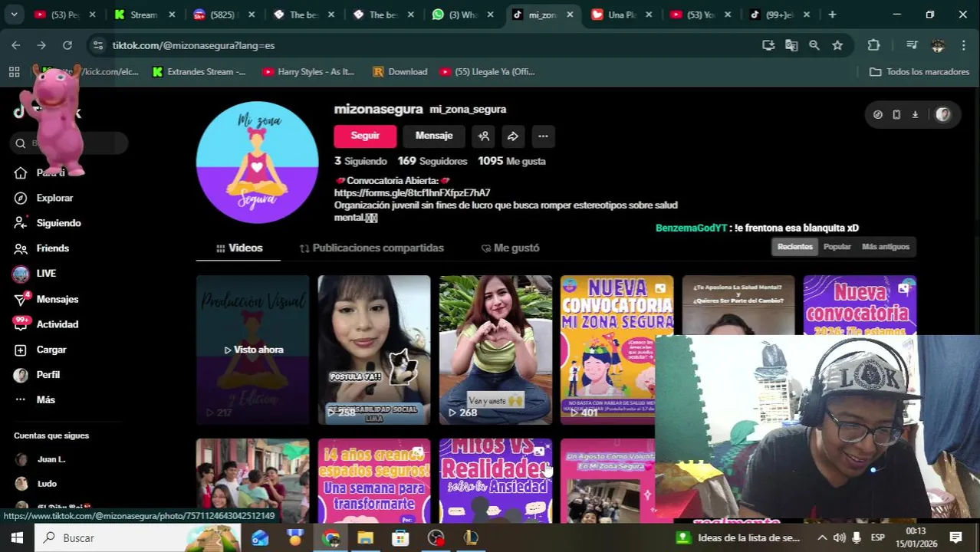This screenshot has height=552, width=980.
Task: Click the TikTok search field
Action: 69,143
